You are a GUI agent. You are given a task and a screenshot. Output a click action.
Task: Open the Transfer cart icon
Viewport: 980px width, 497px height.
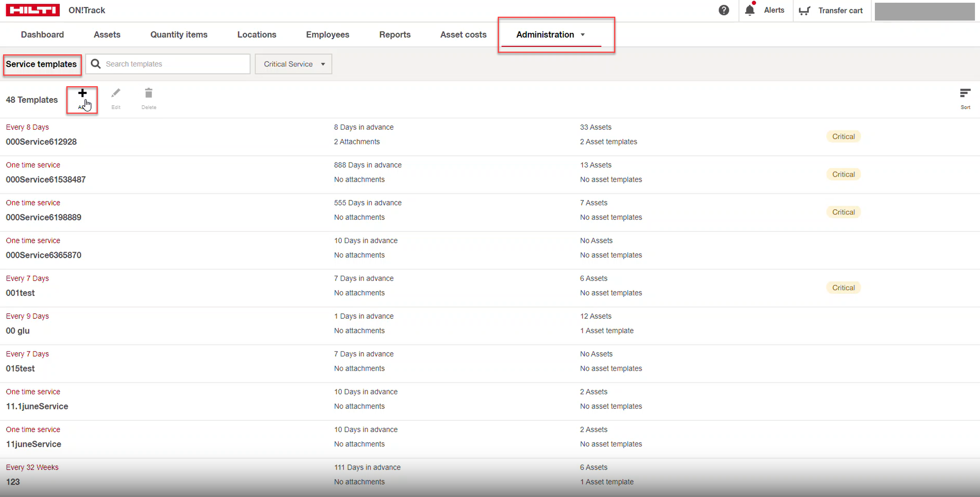click(x=805, y=10)
